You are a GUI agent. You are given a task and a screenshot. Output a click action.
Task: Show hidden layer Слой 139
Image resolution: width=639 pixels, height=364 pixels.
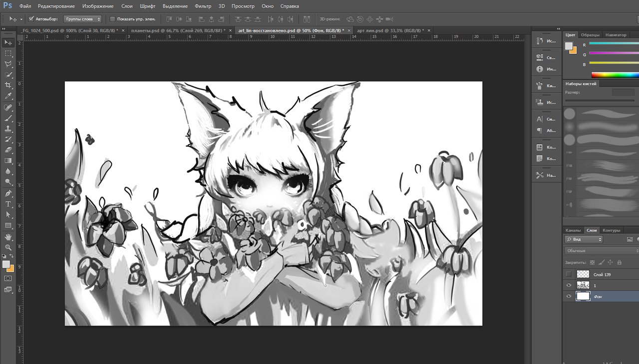pos(569,274)
